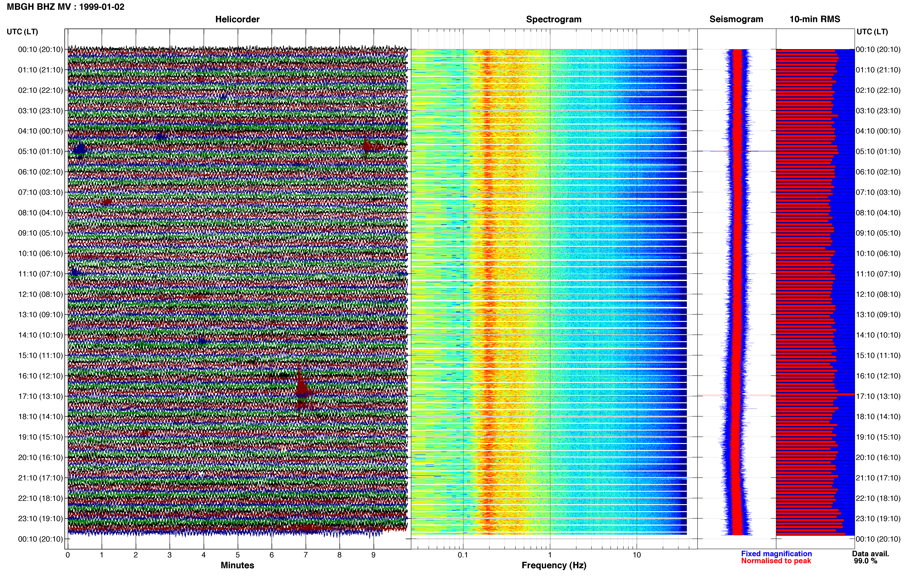Click the minute '9' tick label on helicorder

[x=373, y=555]
